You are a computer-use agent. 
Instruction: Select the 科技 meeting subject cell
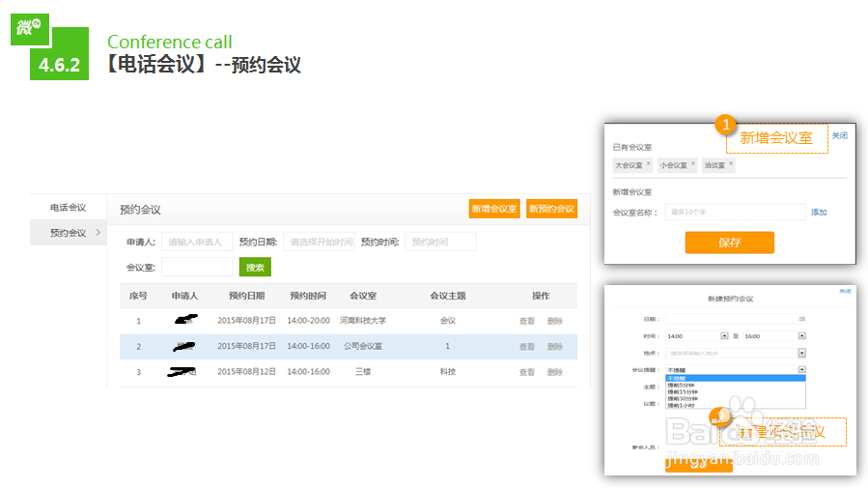(448, 372)
